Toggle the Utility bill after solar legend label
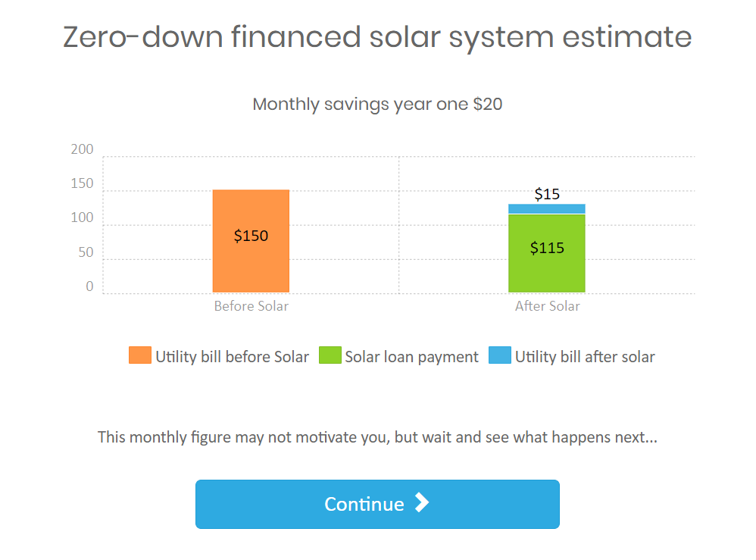The height and width of the screenshot is (560, 756). [x=585, y=357]
